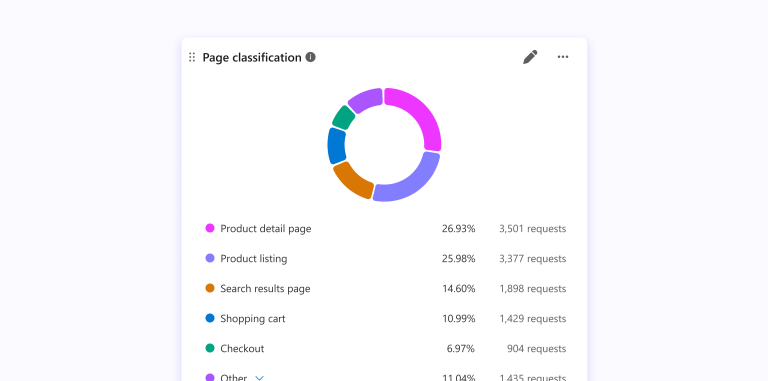Image resolution: width=768 pixels, height=381 pixels.
Task: Click the 25.98% value
Action: [458, 259]
